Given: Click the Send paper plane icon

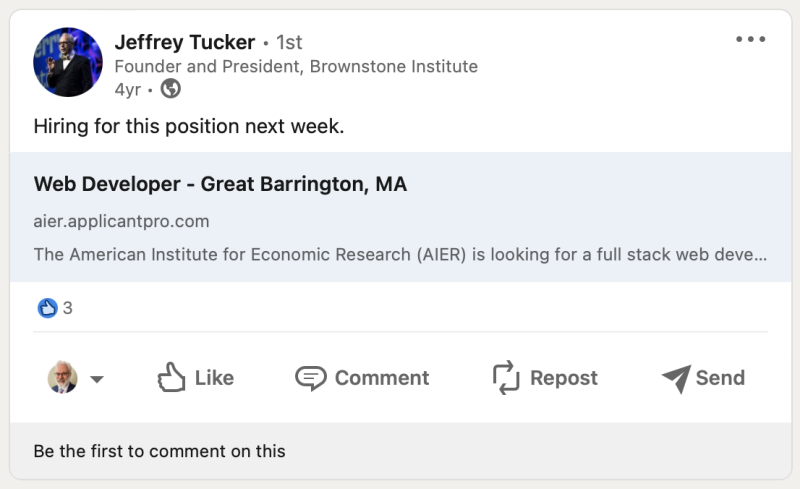Looking at the screenshot, I should click(x=677, y=379).
